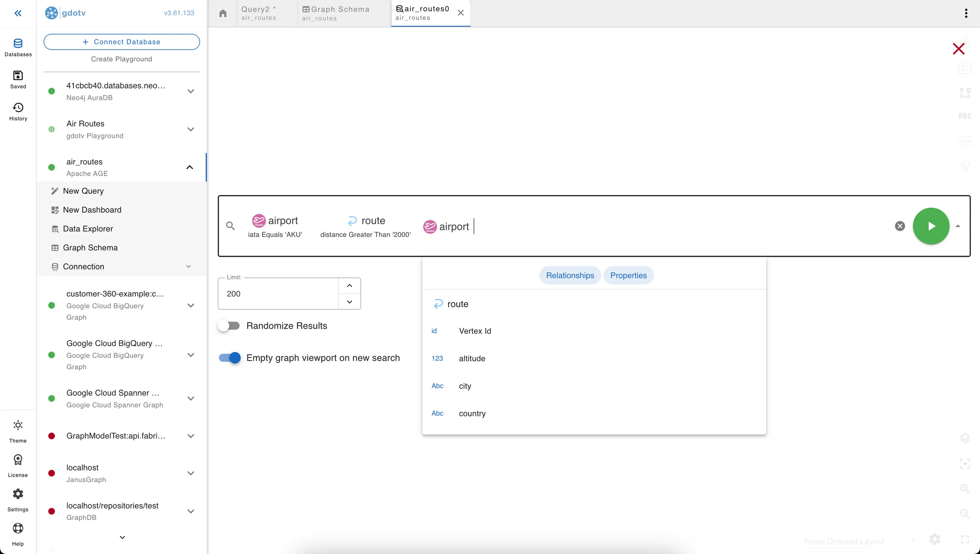Expand the Air Routes playground entry

[191, 129]
